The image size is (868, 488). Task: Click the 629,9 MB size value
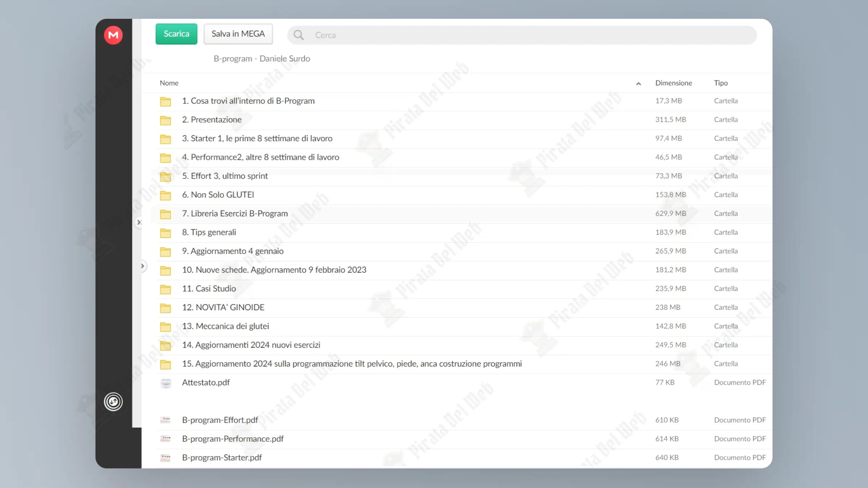coord(671,214)
